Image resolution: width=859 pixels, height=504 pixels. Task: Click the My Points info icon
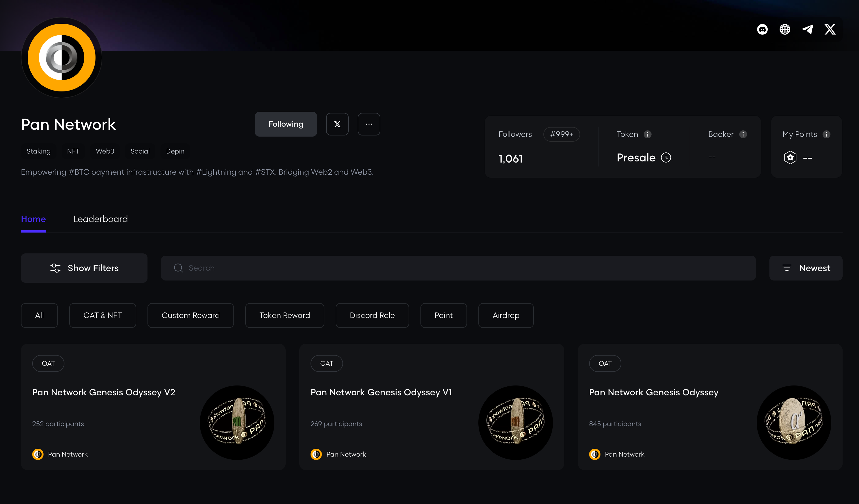pyautogui.click(x=826, y=135)
